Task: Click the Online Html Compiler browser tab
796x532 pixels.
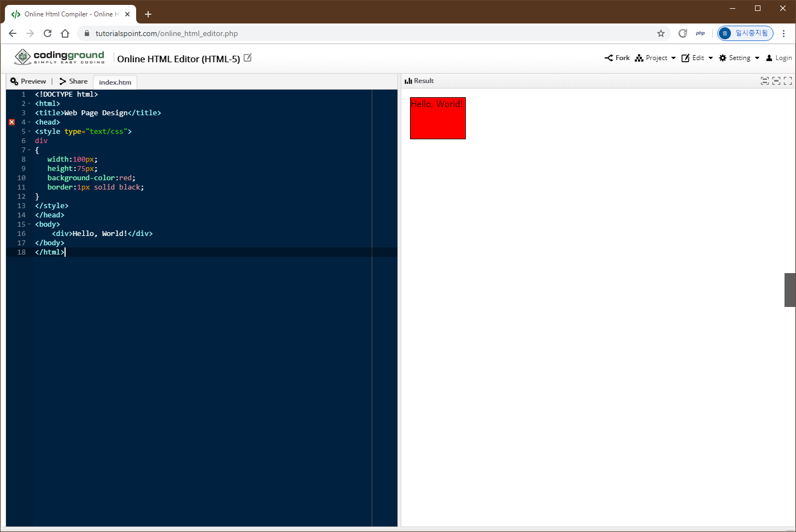Action: coord(70,14)
